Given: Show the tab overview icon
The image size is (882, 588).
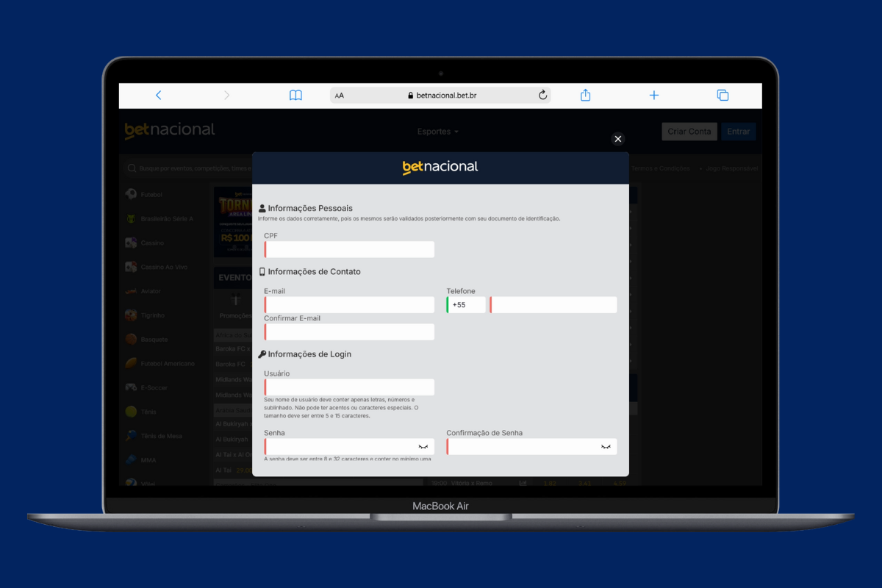Looking at the screenshot, I should pyautogui.click(x=723, y=96).
